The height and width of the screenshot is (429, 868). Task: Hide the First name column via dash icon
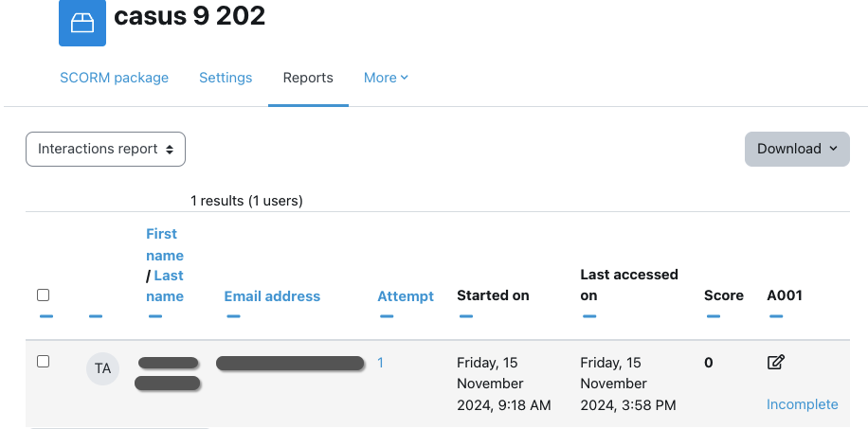[155, 316]
